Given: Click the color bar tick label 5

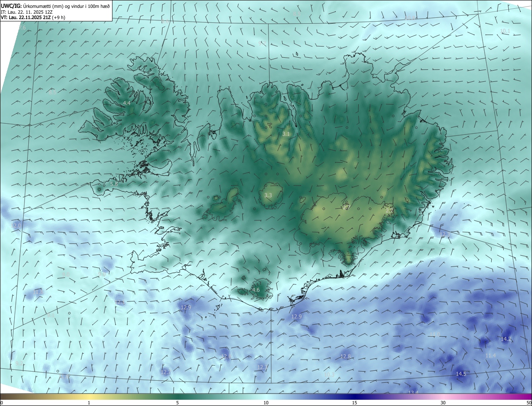Looking at the screenshot, I should click(x=177, y=403).
